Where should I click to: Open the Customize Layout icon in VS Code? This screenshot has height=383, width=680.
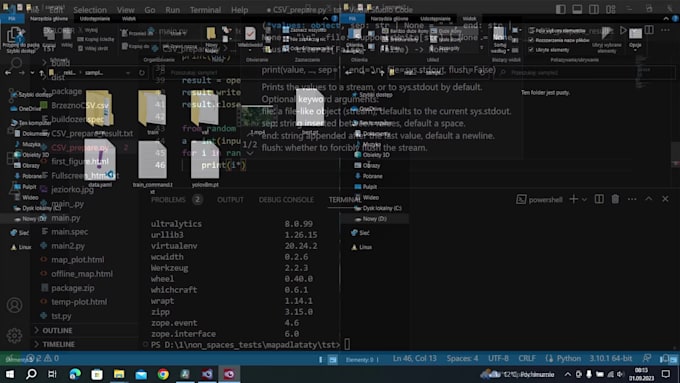(611, 9)
